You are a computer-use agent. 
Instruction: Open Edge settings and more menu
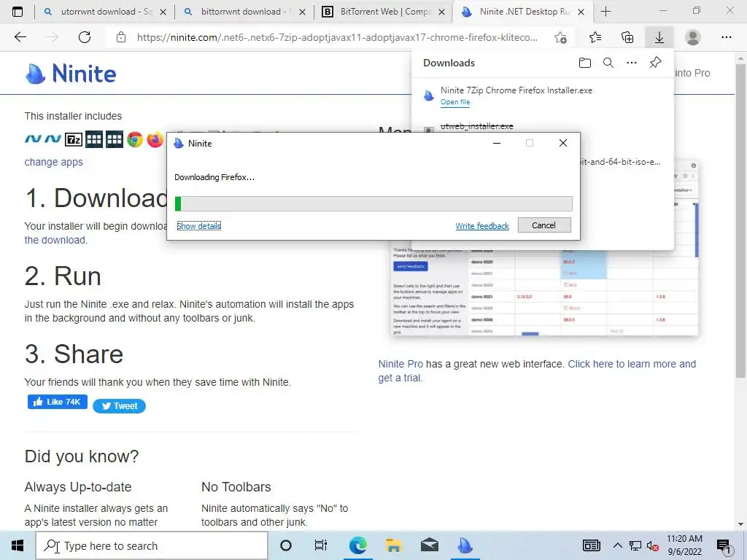click(726, 37)
